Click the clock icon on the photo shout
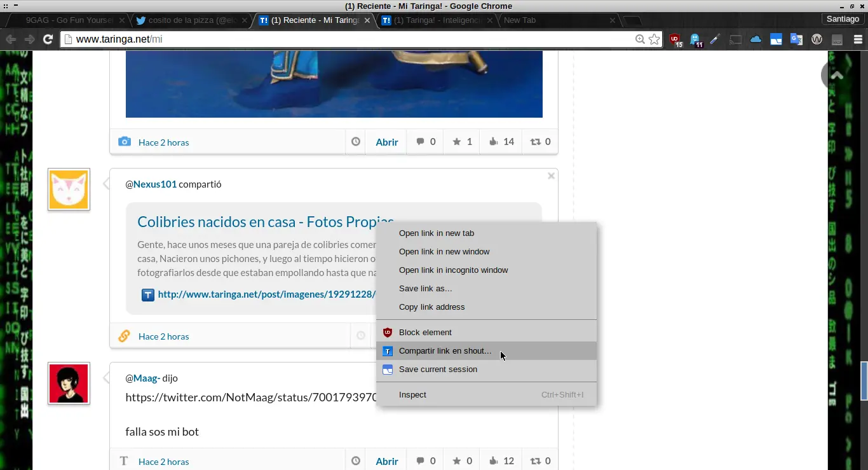The height and width of the screenshot is (470, 868). pos(356,142)
